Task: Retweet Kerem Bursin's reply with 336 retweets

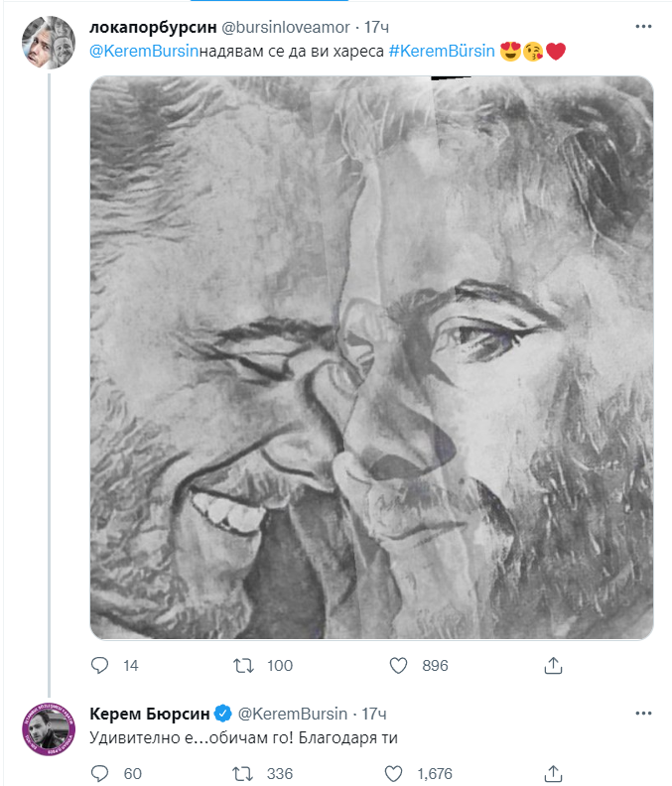Action: click(x=245, y=773)
